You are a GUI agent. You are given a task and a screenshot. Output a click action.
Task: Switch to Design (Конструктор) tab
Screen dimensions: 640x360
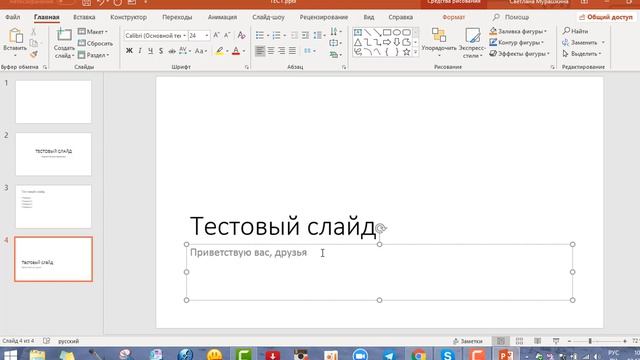click(129, 17)
